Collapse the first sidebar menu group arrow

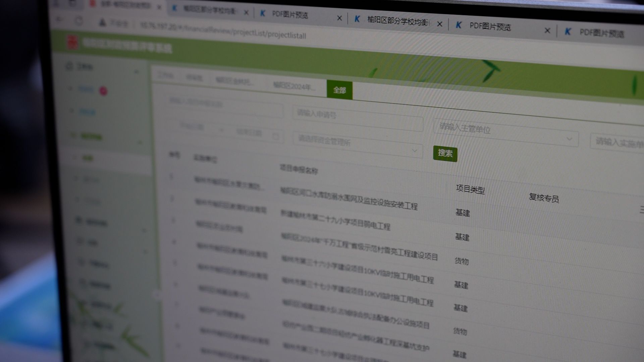[x=137, y=72]
